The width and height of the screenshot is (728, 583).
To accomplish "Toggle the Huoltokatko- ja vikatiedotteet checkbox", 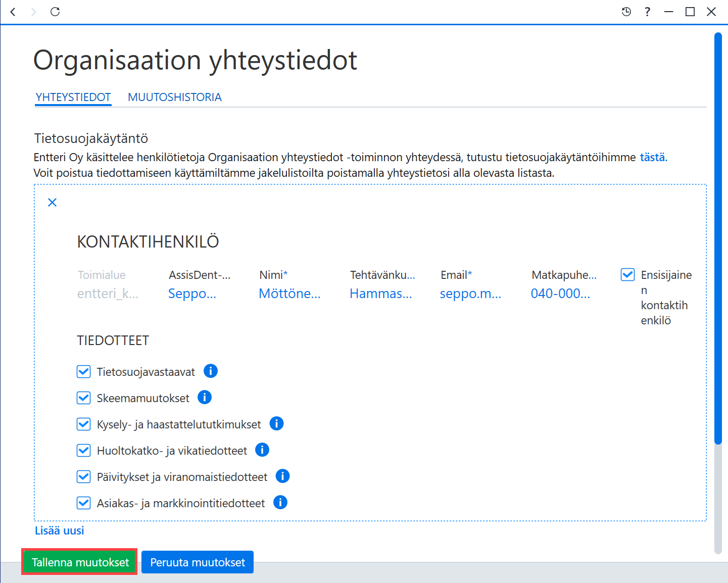I will tap(83, 450).
